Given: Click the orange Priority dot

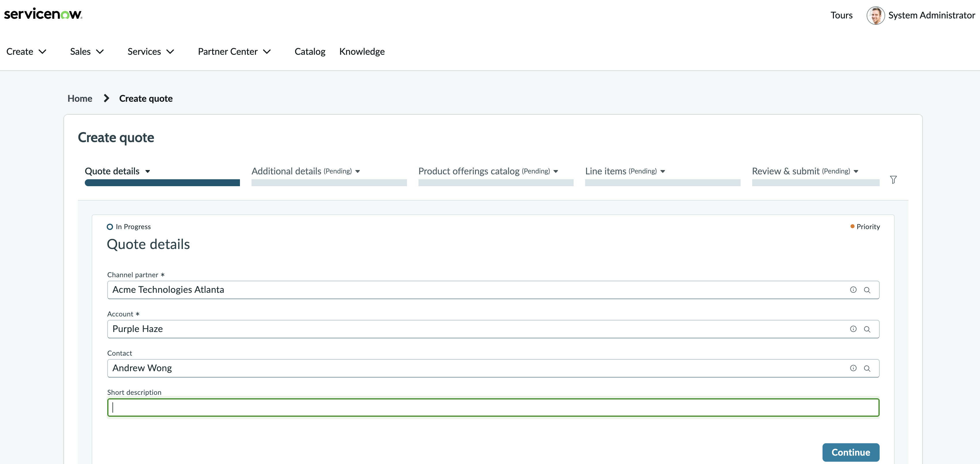Looking at the screenshot, I should (x=852, y=227).
